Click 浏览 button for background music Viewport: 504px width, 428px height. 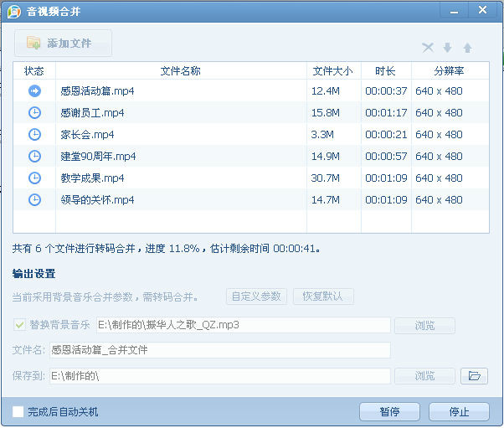(x=424, y=326)
